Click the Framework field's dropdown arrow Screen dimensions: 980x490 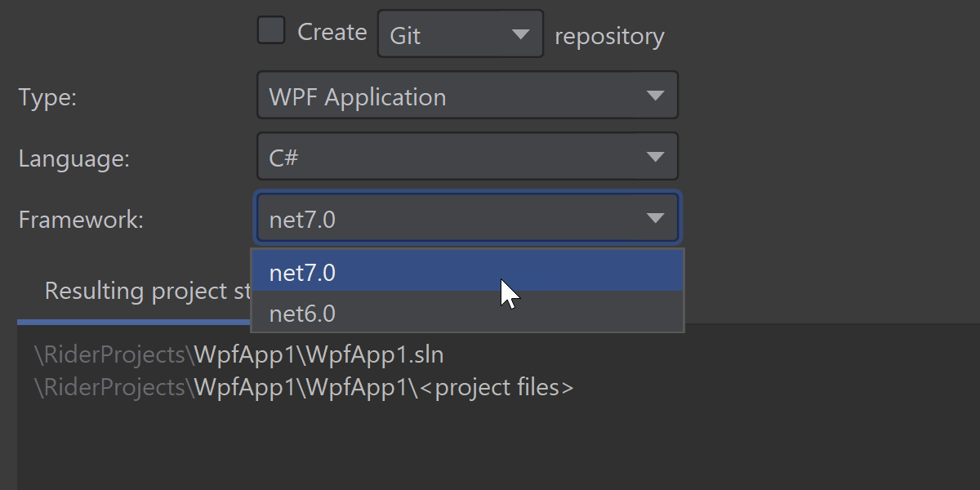pos(655,219)
